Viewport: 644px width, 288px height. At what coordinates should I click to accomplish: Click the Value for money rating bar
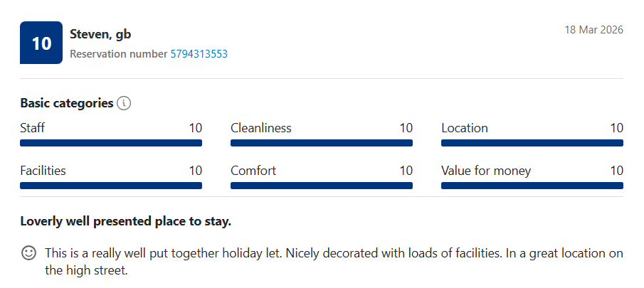pyautogui.click(x=532, y=186)
